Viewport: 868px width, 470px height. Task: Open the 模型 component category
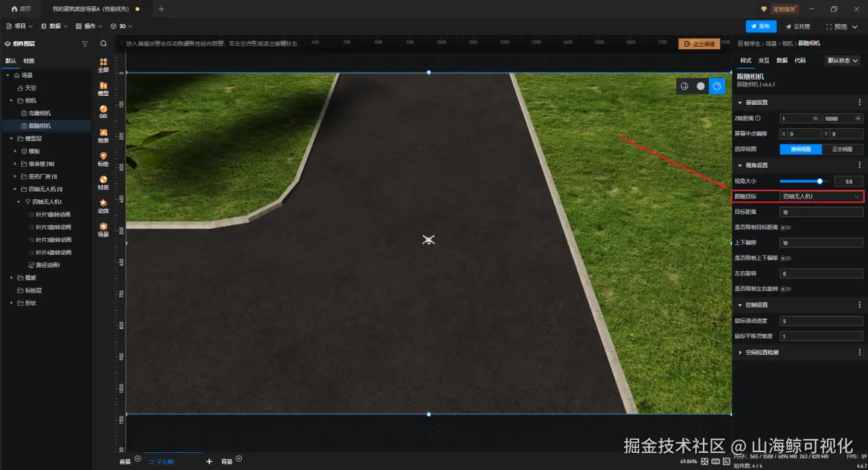click(103, 89)
